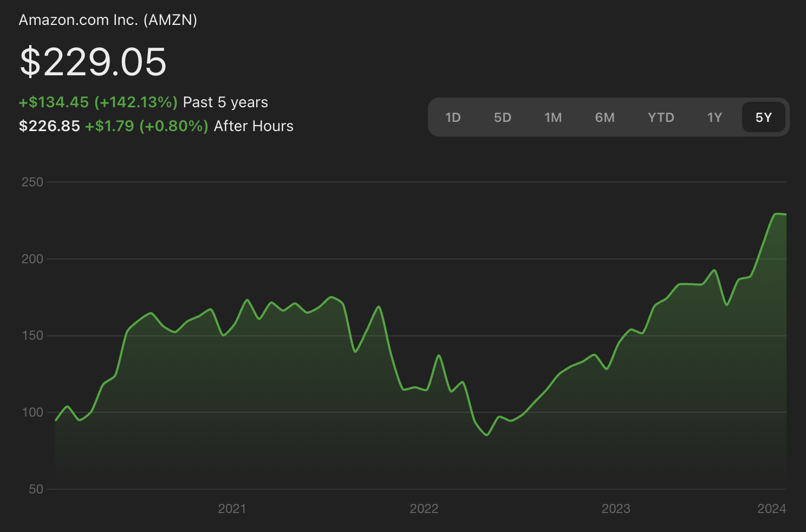Image resolution: width=806 pixels, height=532 pixels.
Task: Click the 2022 x-axis label
Action: click(424, 509)
